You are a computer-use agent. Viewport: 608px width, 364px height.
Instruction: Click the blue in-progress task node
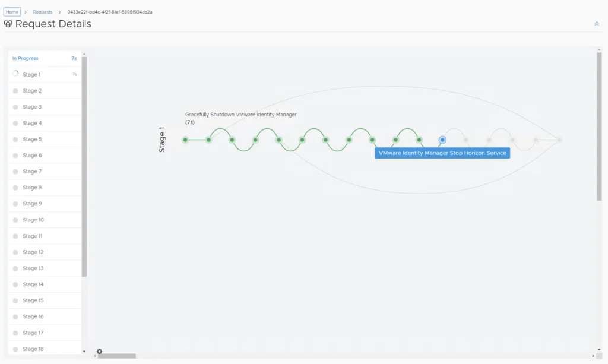coord(442,140)
